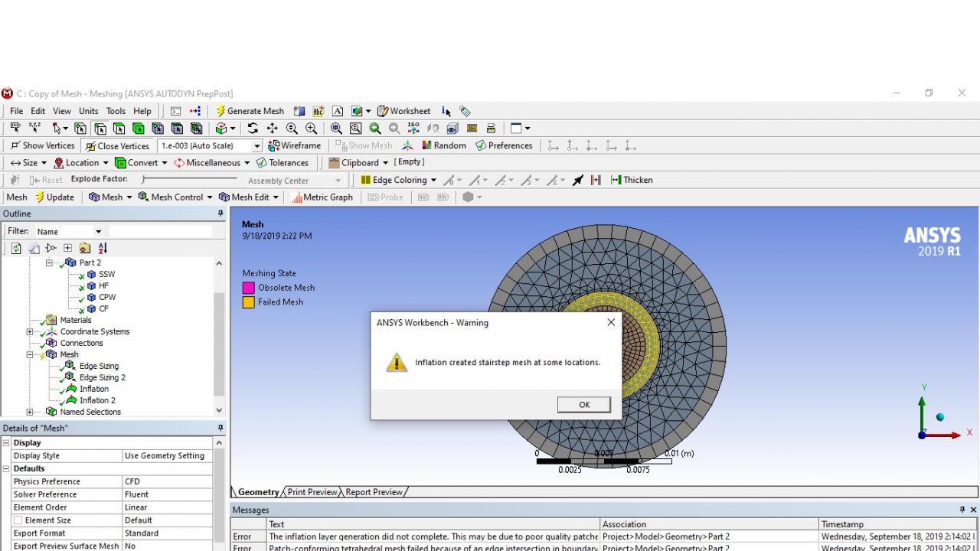The image size is (980, 551).
Task: Toggle pin on the Messages panel
Action: tap(962, 510)
